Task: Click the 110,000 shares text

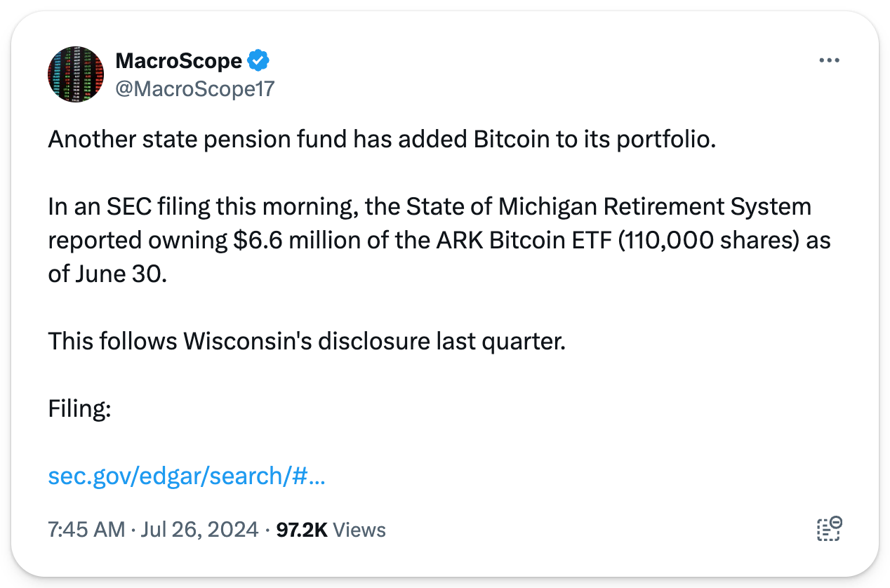Action: (709, 241)
